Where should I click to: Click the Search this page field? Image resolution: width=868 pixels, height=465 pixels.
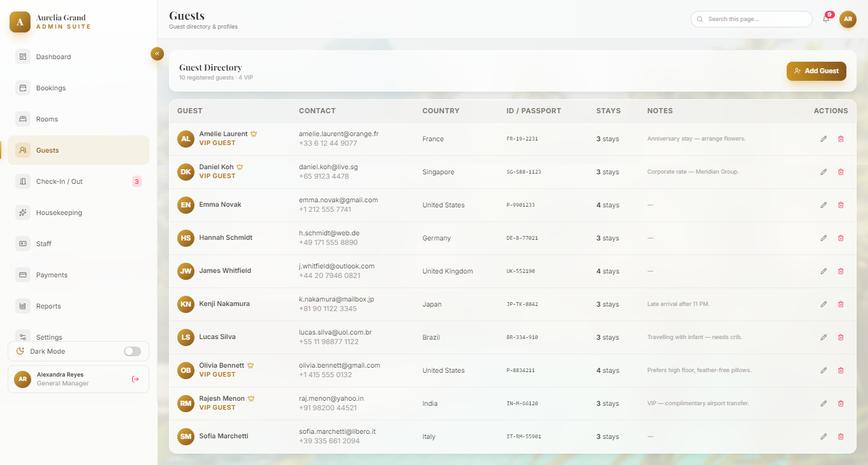click(752, 19)
